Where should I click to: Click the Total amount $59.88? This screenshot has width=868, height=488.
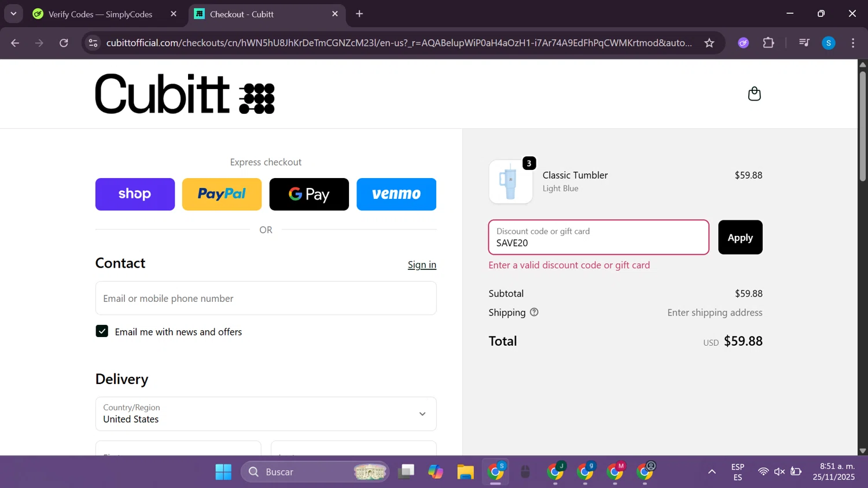tap(743, 341)
